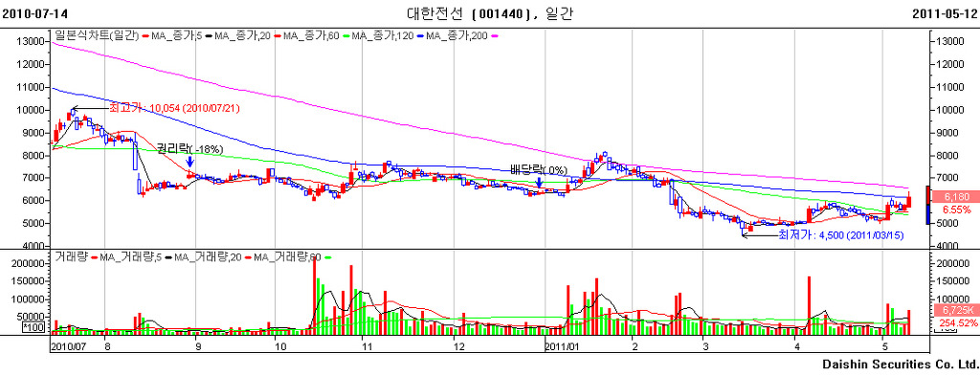Select the end date 2011-05-12
This screenshot has height=375, width=980.
[945, 13]
